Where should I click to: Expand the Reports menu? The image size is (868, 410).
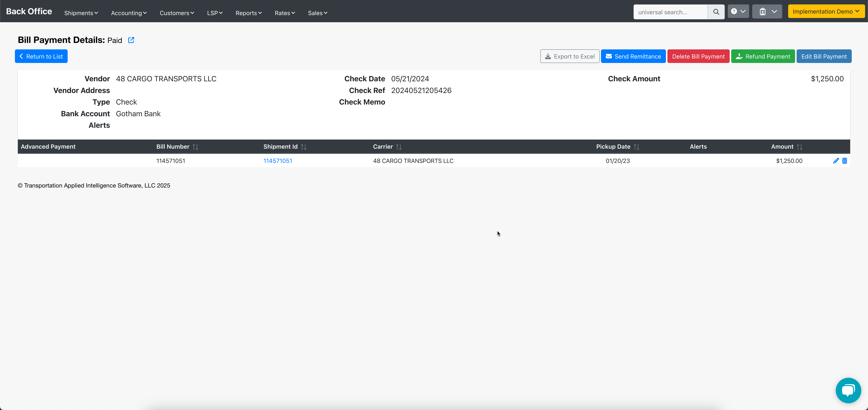coord(248,13)
